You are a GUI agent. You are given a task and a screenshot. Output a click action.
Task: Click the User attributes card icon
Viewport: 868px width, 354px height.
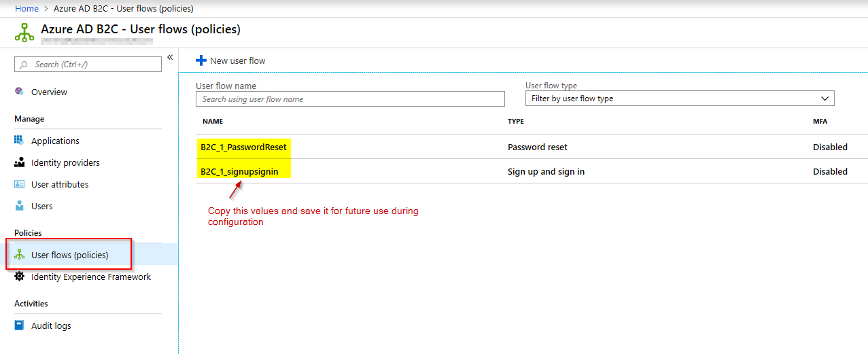[19, 185]
